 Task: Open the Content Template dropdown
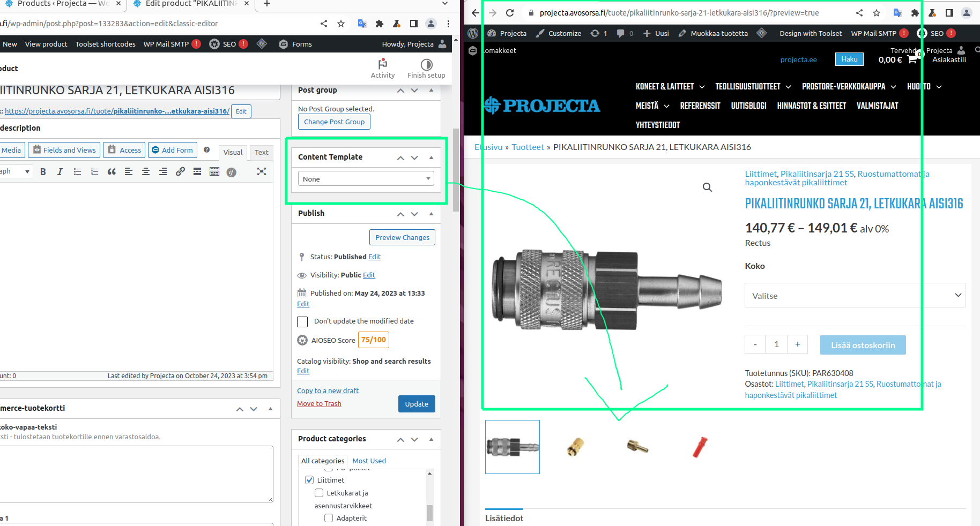[x=366, y=179]
